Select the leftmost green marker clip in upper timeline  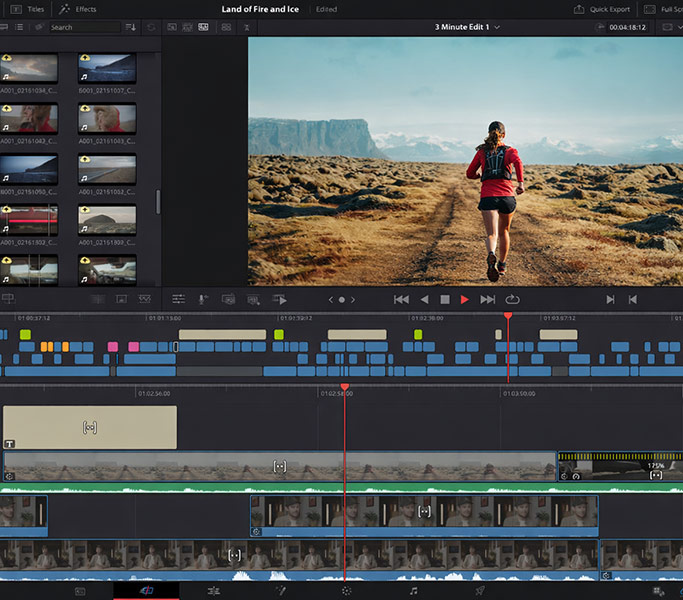(x=25, y=335)
